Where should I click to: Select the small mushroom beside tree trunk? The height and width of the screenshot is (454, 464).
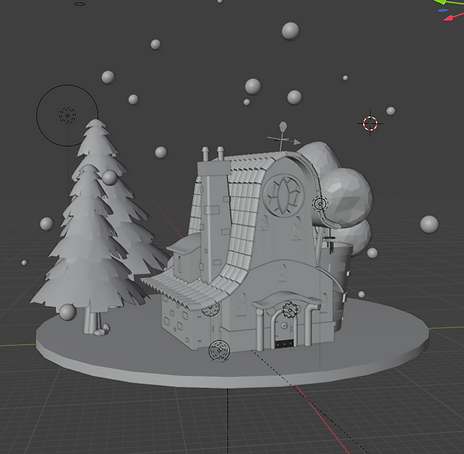102,329
